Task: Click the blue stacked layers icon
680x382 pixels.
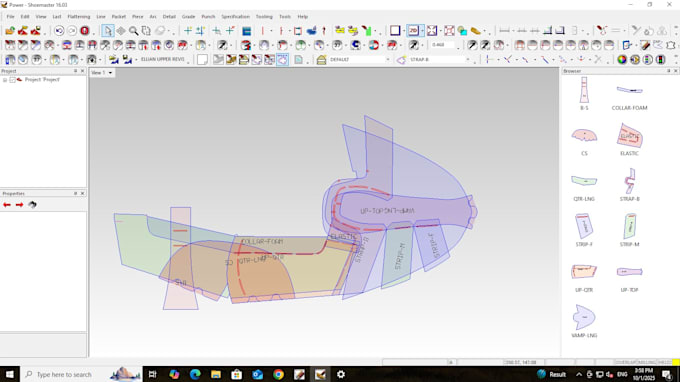Action: pyautogui.click(x=246, y=31)
